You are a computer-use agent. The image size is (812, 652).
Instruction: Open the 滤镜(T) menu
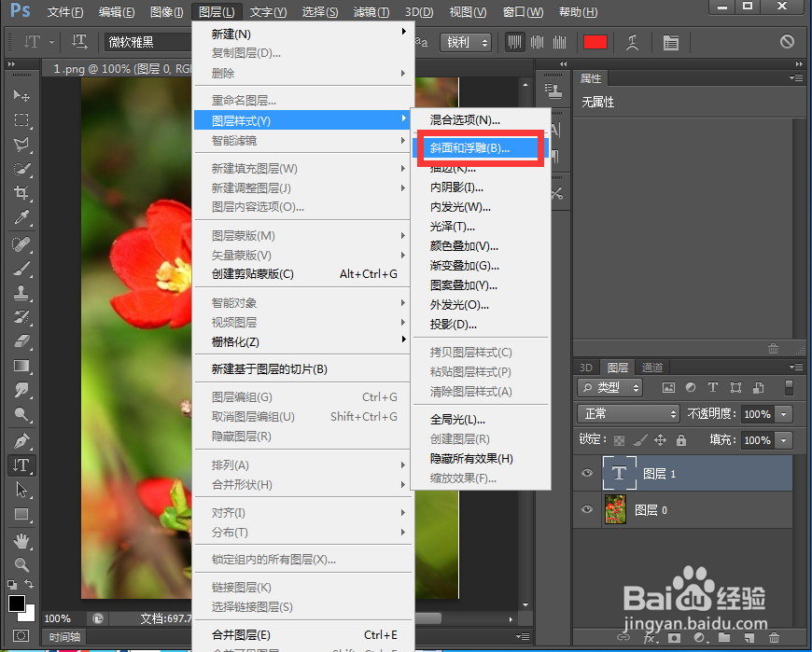click(371, 11)
